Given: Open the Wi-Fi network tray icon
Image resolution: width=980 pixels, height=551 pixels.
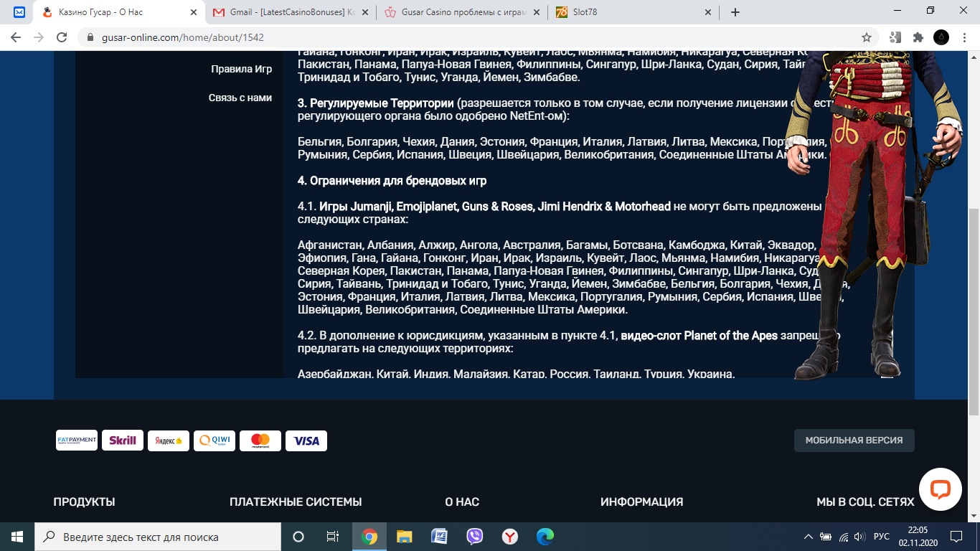Looking at the screenshot, I should [x=844, y=537].
